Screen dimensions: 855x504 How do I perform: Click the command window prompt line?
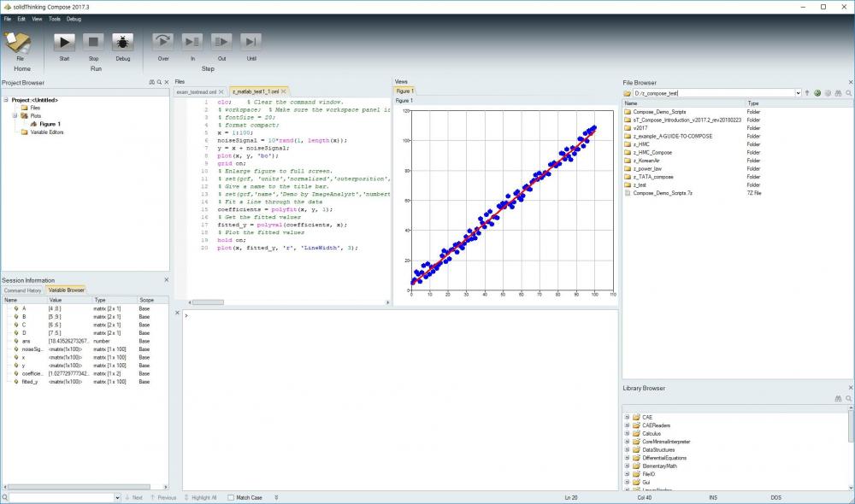coord(400,315)
